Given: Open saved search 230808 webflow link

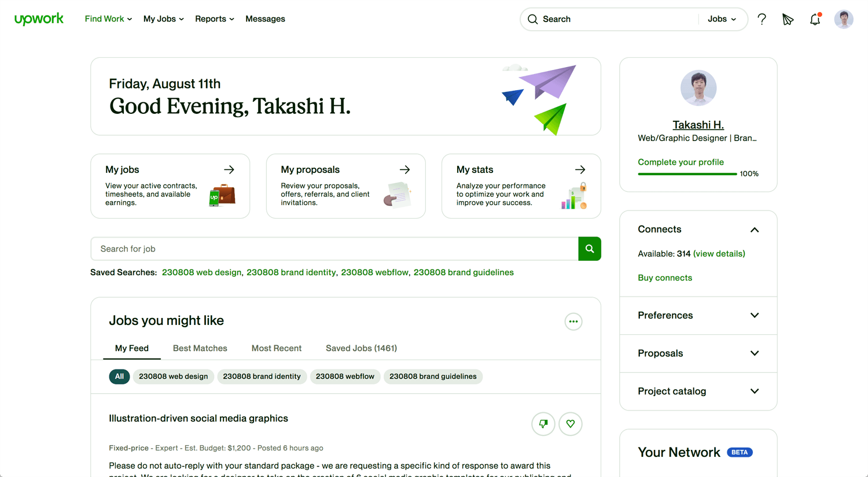Looking at the screenshot, I should [375, 272].
